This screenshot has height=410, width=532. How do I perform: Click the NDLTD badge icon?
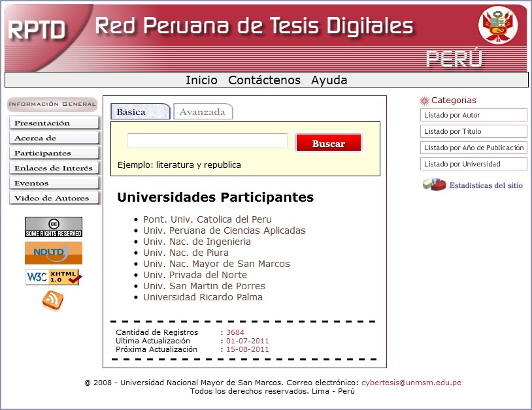53,253
